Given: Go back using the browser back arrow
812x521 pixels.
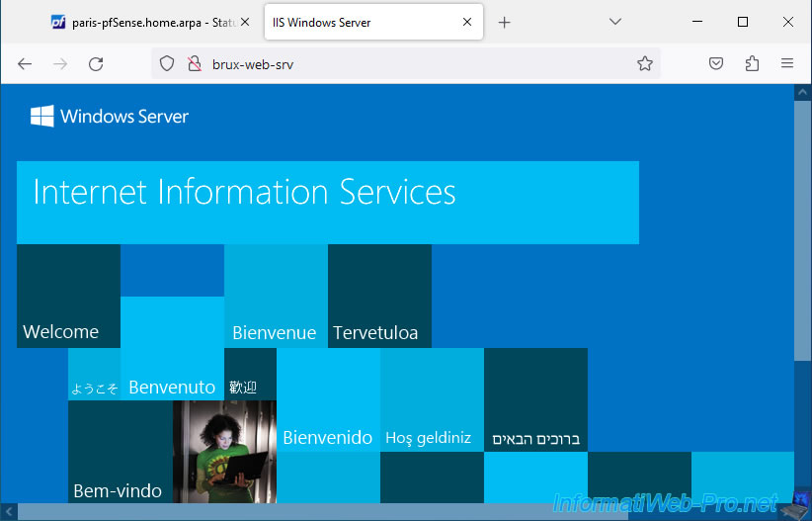Looking at the screenshot, I should [25, 63].
